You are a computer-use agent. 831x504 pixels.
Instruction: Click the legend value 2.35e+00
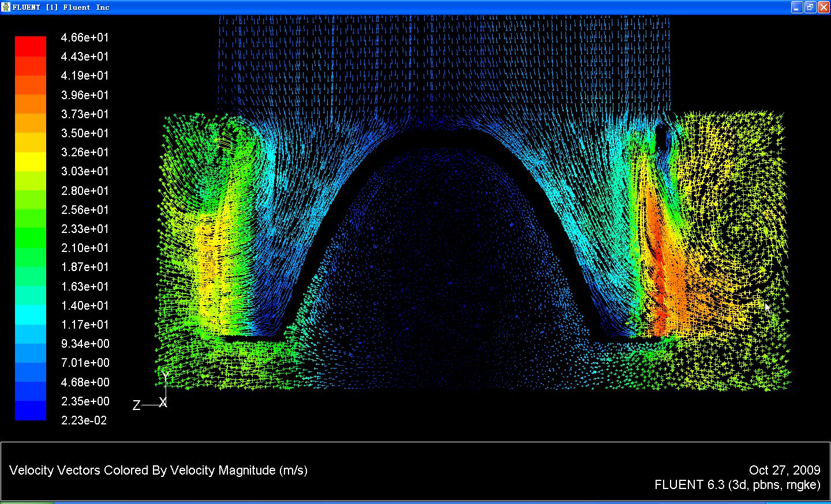(x=85, y=401)
